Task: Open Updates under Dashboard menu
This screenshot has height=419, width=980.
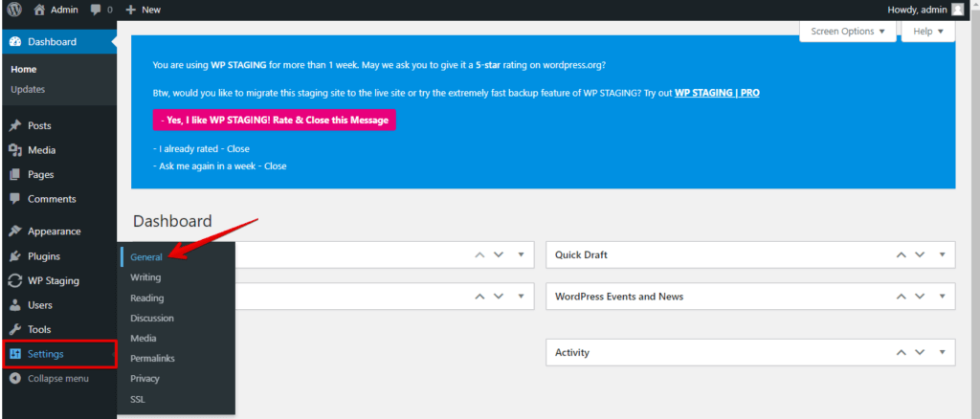Action: point(28,89)
